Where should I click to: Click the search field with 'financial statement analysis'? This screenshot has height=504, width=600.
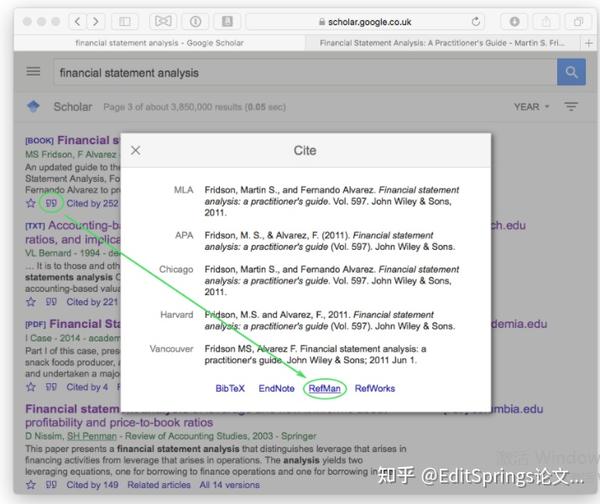point(305,72)
